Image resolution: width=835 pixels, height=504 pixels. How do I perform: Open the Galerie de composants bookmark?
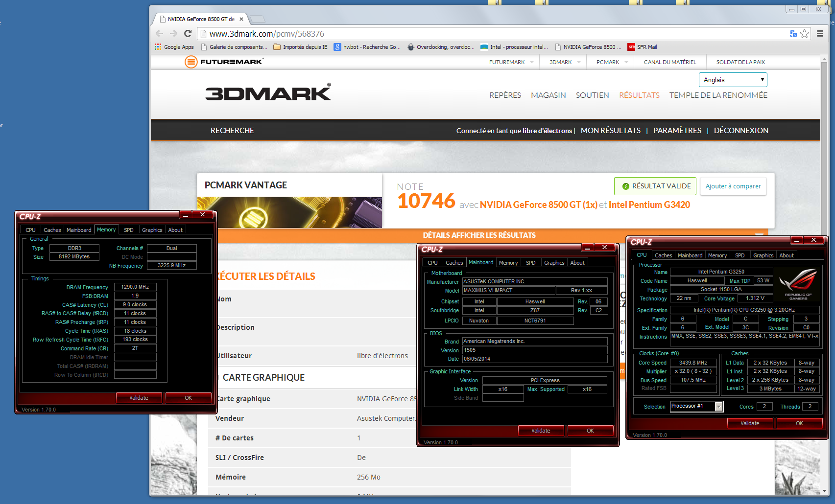(234, 47)
